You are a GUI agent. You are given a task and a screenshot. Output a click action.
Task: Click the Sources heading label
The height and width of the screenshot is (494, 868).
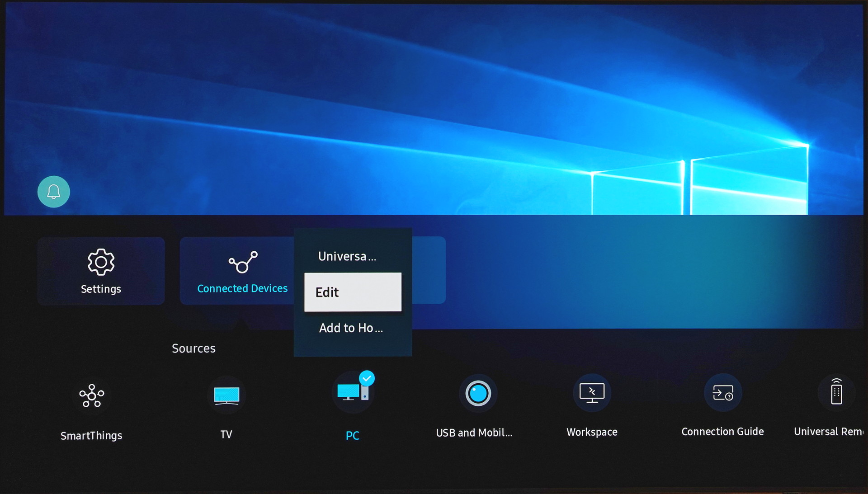point(193,348)
